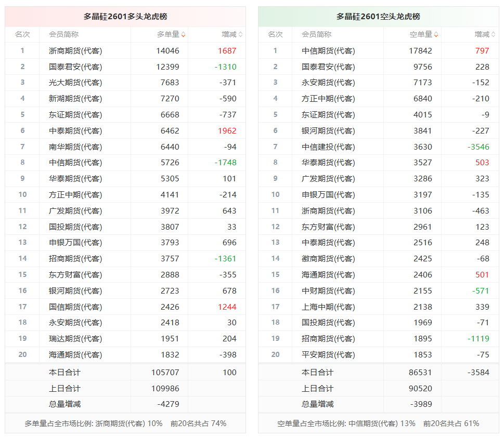Click the 名次 header in long table
Screen dimensions: 504x437
click(22, 34)
